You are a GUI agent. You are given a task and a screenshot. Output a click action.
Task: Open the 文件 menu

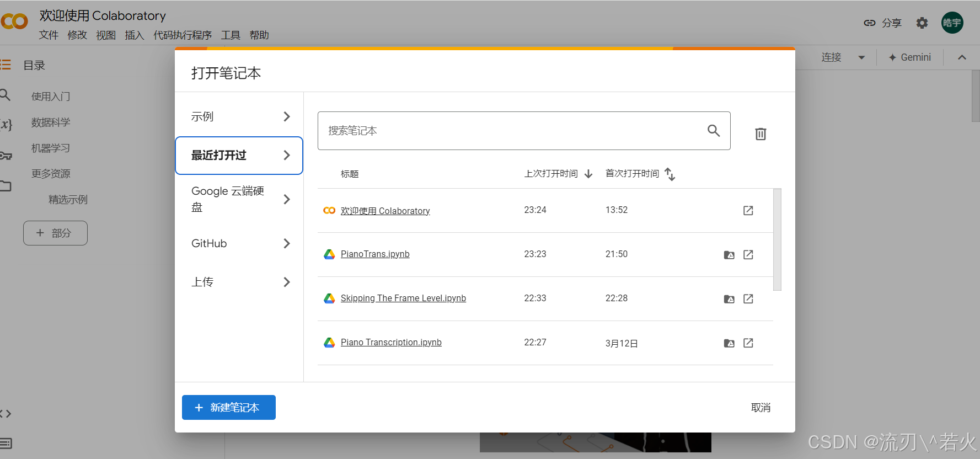tap(49, 35)
